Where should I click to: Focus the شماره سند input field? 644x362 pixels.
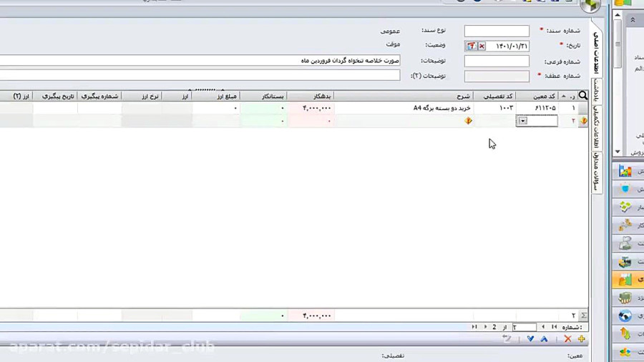pyautogui.click(x=497, y=31)
